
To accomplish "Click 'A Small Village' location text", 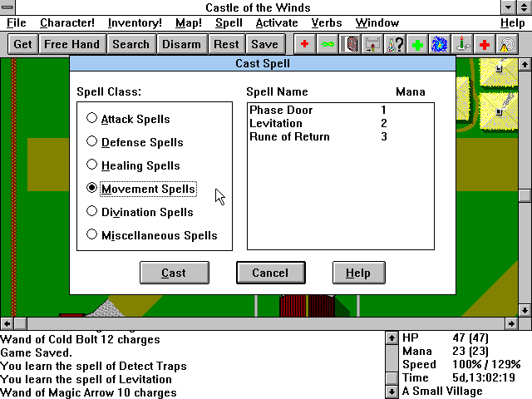I will pyautogui.click(x=442, y=391).
